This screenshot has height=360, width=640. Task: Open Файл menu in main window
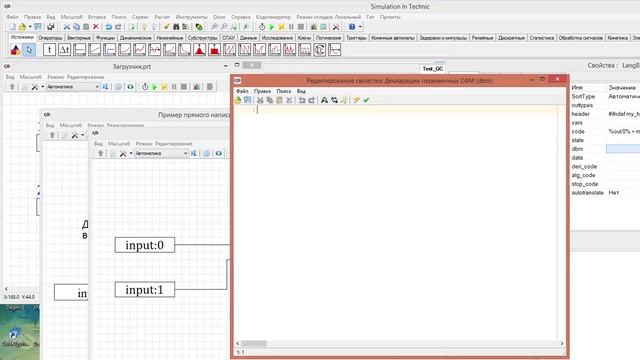tap(12, 17)
